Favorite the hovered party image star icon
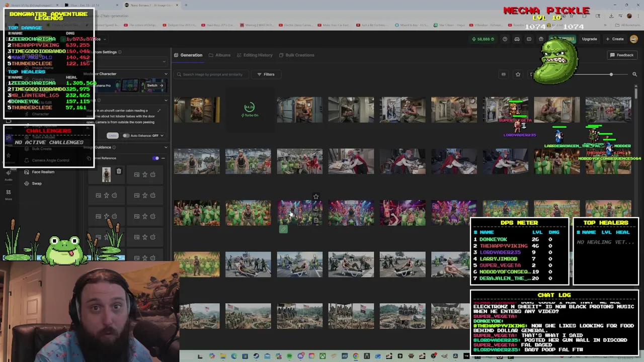644x362 pixels. pyautogui.click(x=316, y=197)
